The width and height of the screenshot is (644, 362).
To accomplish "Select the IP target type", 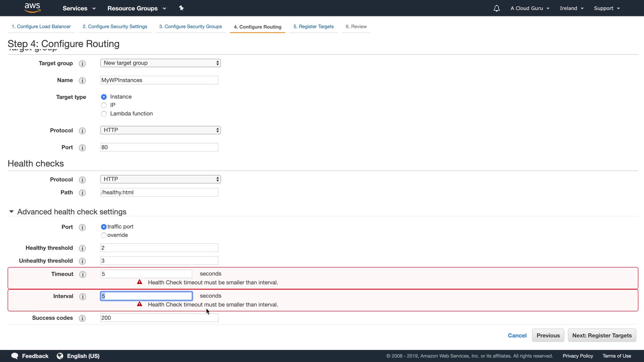I will tap(104, 106).
